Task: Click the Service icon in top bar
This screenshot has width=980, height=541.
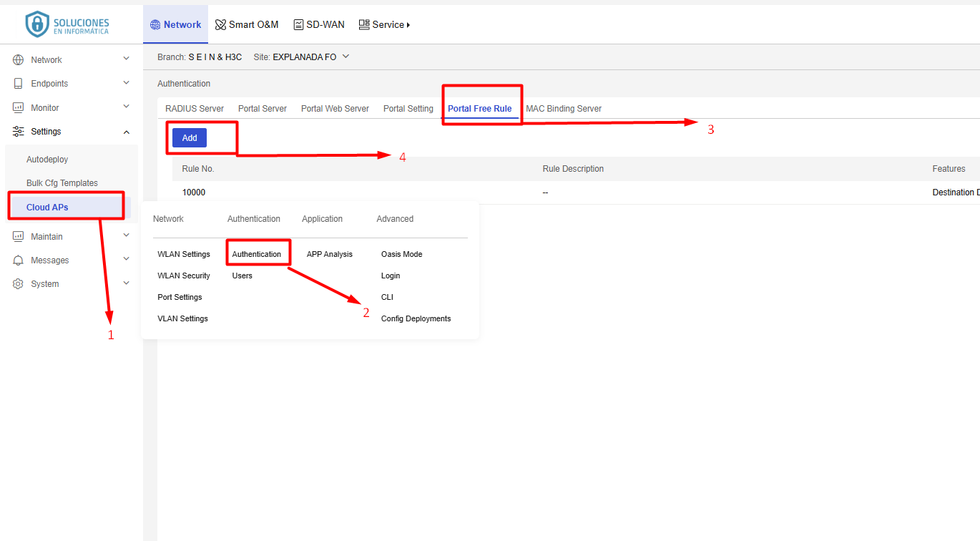Action: 364,24
